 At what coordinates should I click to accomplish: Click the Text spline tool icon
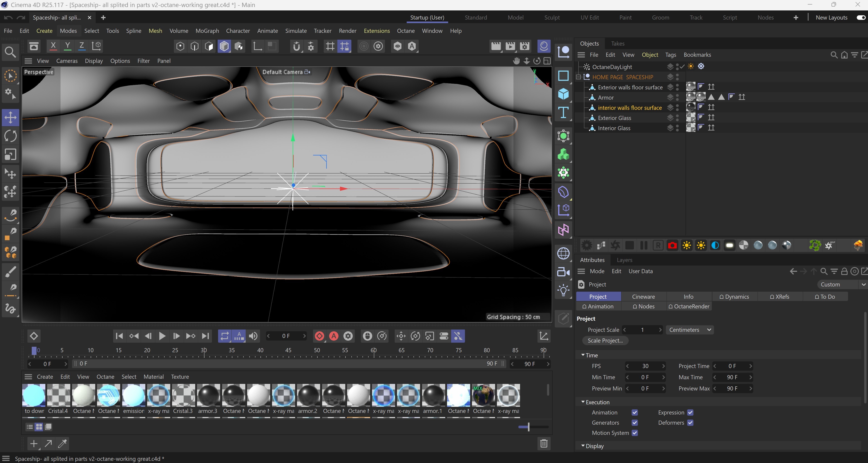(x=563, y=112)
